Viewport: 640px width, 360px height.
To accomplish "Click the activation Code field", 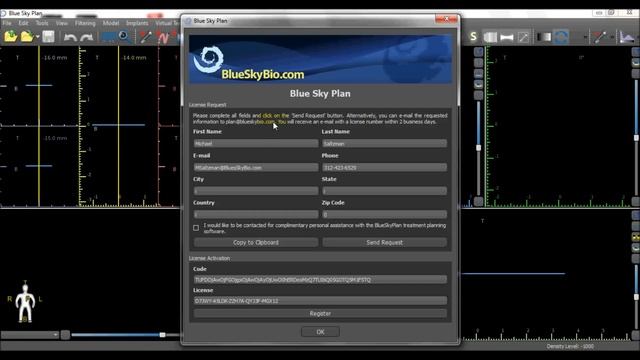I will coord(320,280).
